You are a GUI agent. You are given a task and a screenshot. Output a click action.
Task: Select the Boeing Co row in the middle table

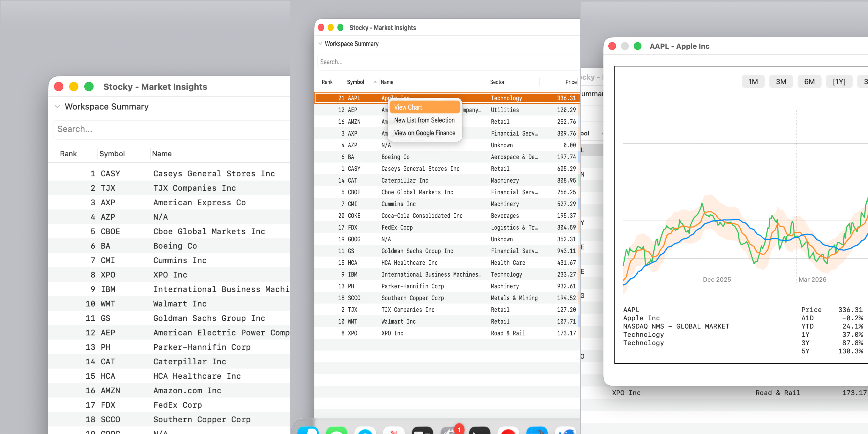click(x=447, y=157)
